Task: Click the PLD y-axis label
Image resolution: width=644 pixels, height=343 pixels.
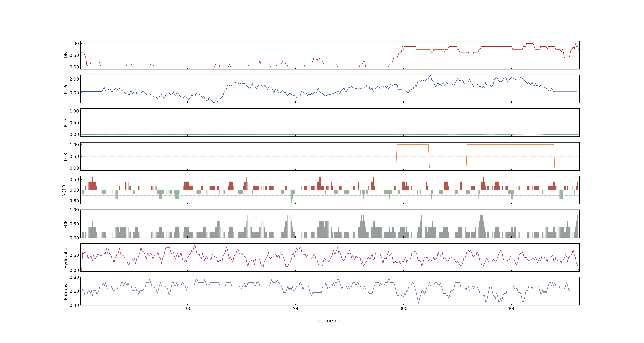Action: pyautogui.click(x=66, y=123)
